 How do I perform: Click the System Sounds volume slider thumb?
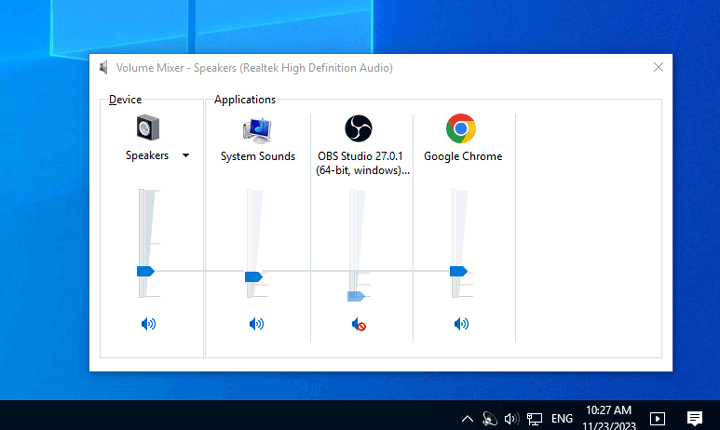(253, 277)
